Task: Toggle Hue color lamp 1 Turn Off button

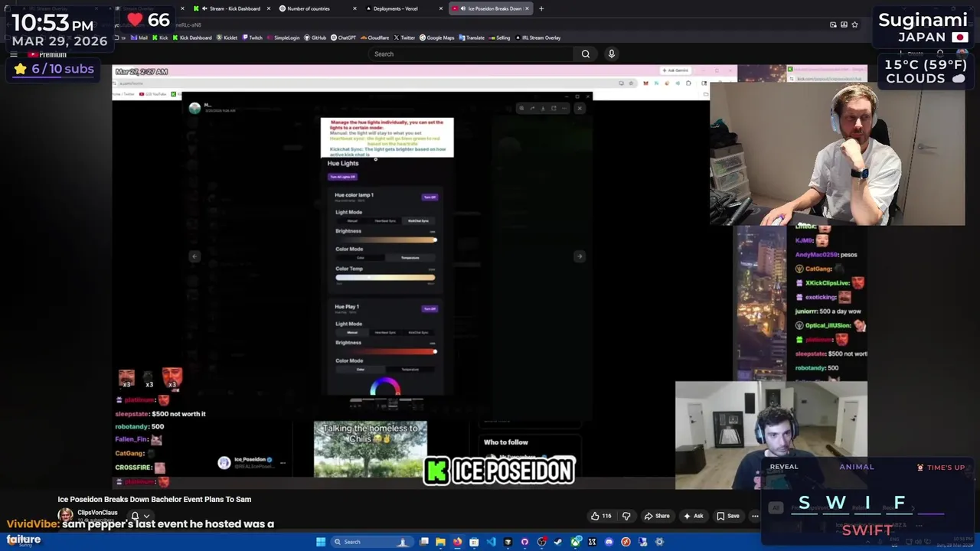Action: [x=430, y=197]
